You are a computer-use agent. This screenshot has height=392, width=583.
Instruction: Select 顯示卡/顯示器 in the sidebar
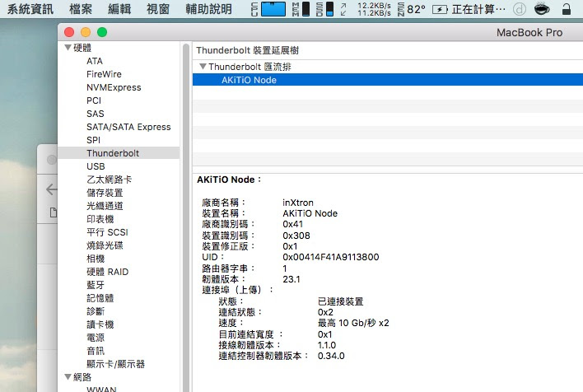tap(115, 364)
